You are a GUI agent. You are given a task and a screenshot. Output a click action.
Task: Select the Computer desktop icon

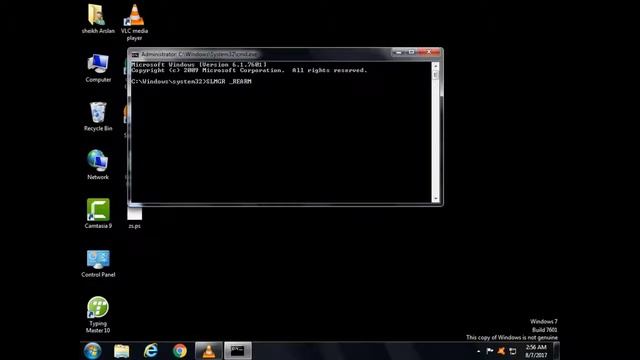point(98,68)
